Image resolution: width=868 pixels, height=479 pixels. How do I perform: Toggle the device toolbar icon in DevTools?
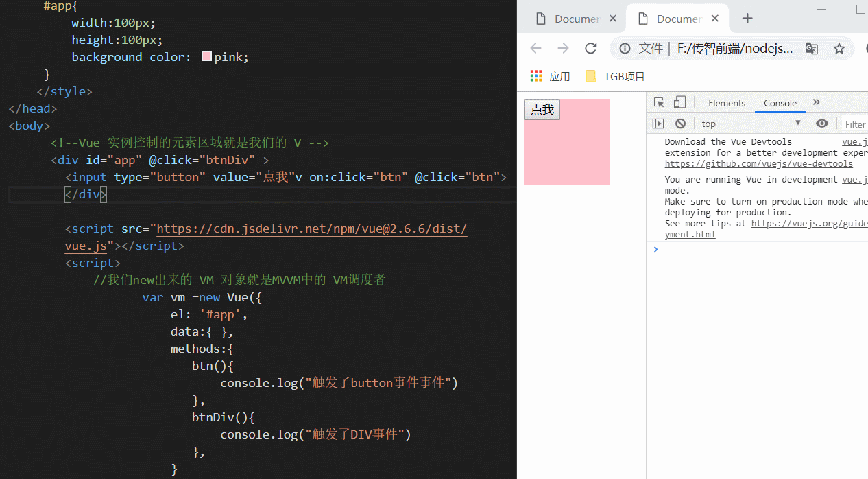(x=679, y=102)
